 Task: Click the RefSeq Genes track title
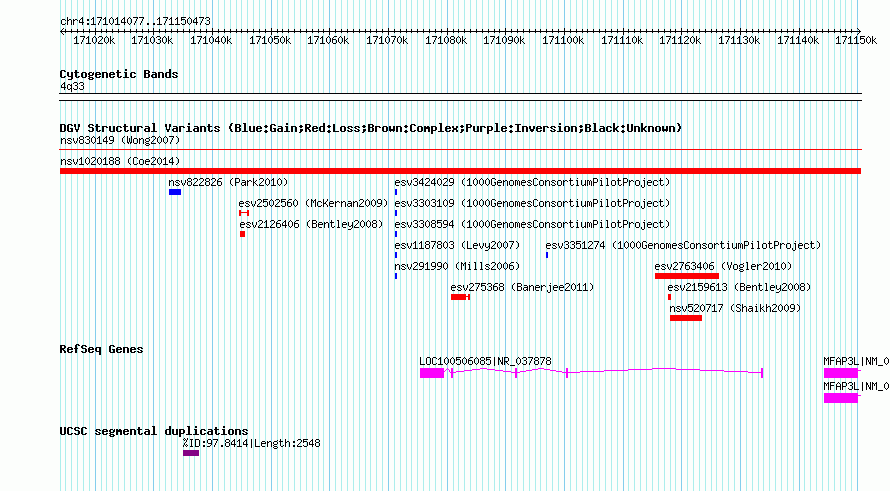pos(101,349)
